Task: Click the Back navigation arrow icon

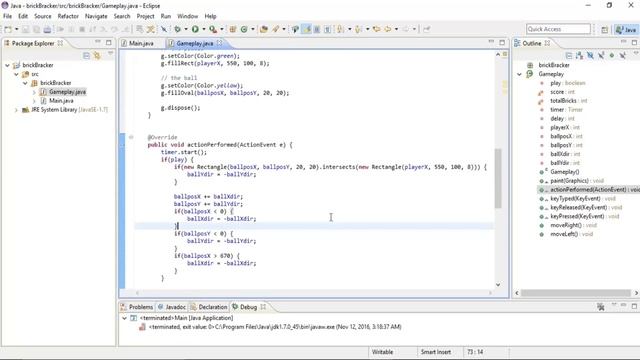Action: tap(387, 29)
